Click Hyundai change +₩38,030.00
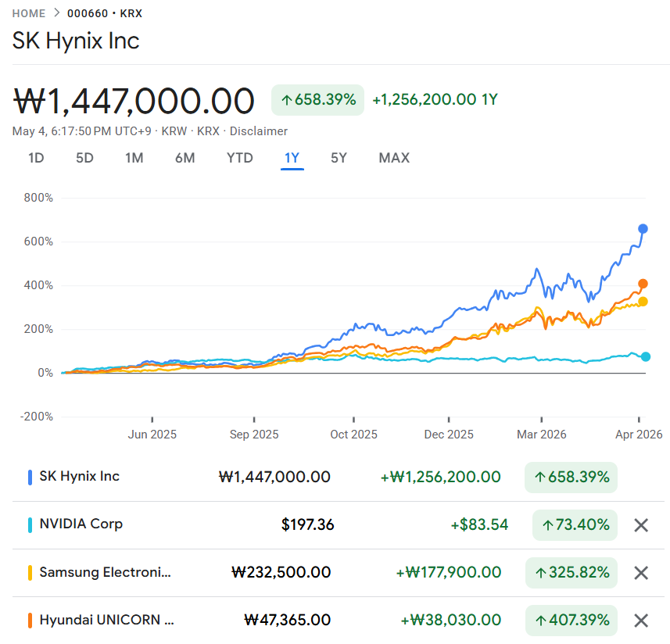The image size is (670, 644). 451,620
